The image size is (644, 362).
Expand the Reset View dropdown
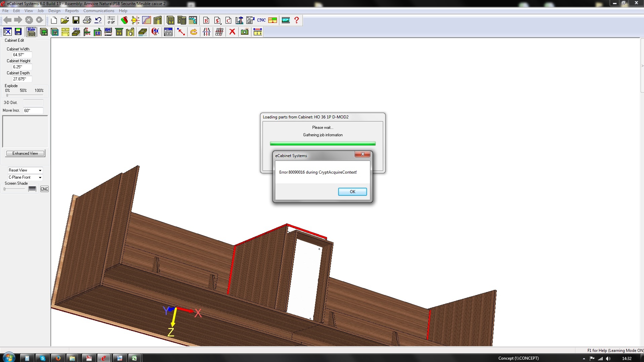tap(40, 171)
